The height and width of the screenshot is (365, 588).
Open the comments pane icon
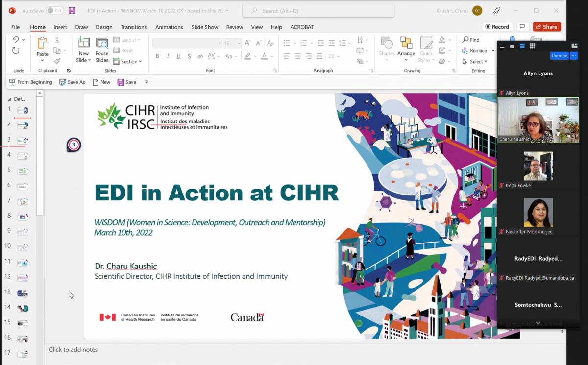coord(522,27)
